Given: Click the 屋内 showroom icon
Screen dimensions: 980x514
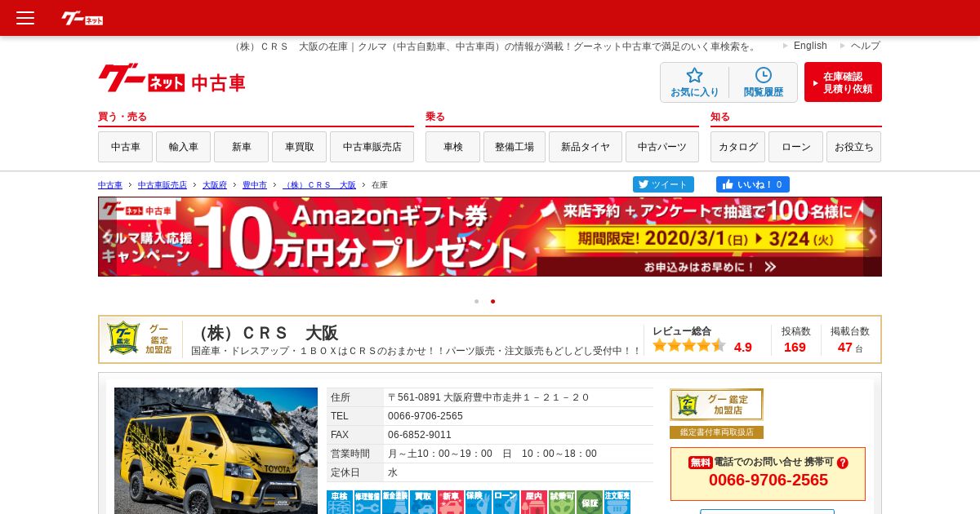Looking at the screenshot, I should [534, 502].
